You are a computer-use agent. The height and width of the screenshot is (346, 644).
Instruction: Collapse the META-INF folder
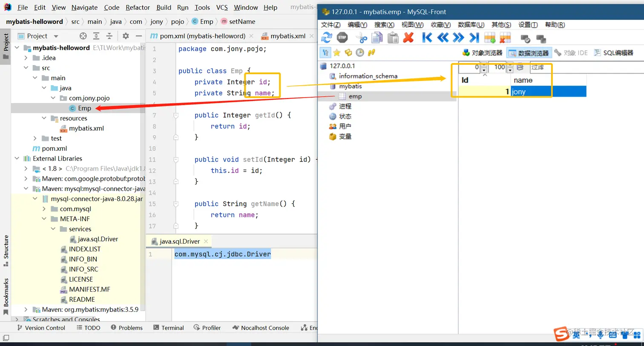(44, 219)
